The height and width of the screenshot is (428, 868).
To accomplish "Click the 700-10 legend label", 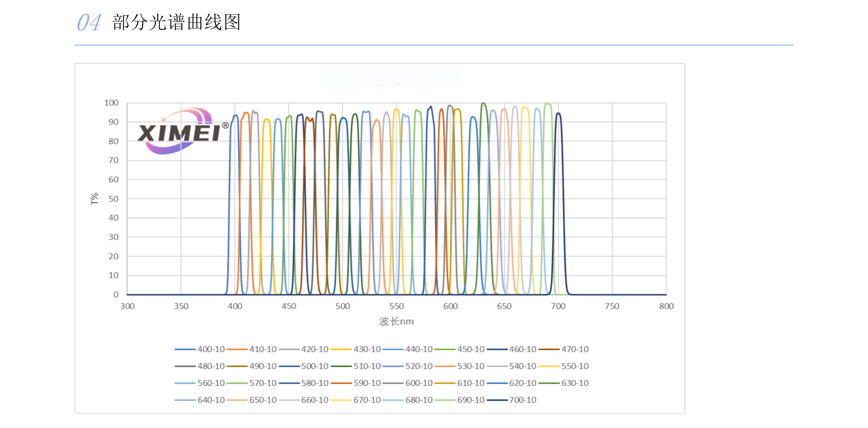I will pyautogui.click(x=523, y=400).
